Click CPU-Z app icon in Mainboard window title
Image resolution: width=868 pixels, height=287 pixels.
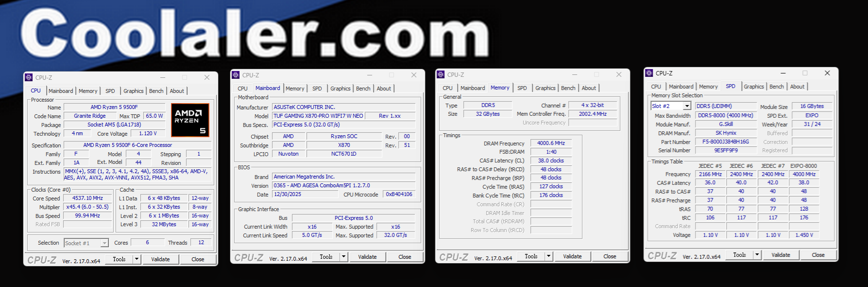coord(236,75)
